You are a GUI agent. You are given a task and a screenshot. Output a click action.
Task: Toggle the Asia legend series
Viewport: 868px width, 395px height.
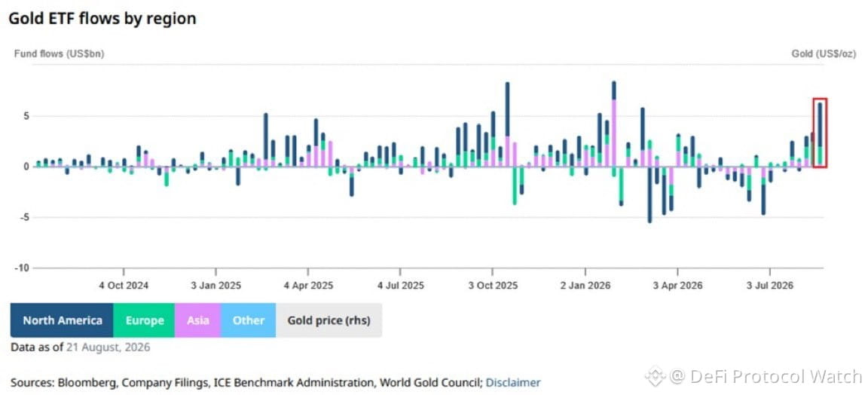coord(197,320)
